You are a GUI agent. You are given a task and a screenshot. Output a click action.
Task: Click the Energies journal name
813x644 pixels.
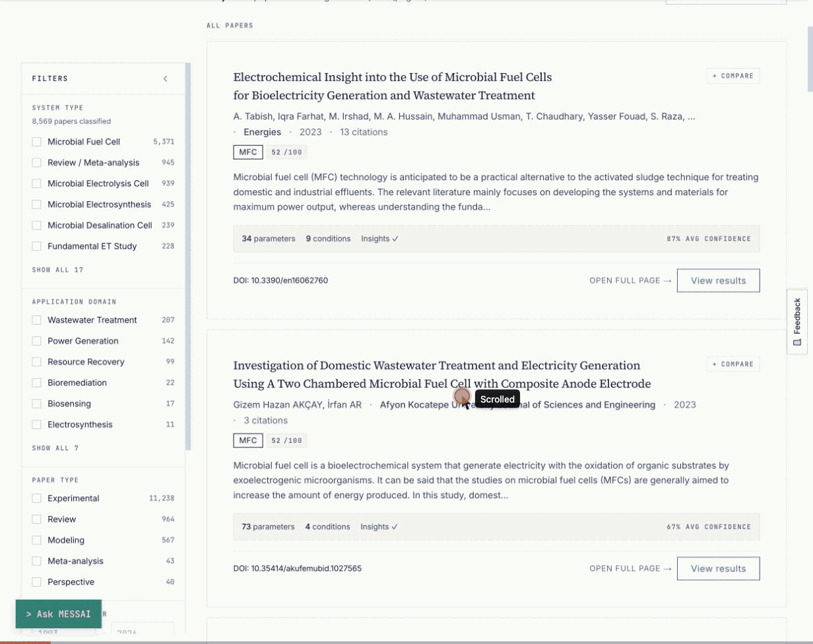[263, 132]
